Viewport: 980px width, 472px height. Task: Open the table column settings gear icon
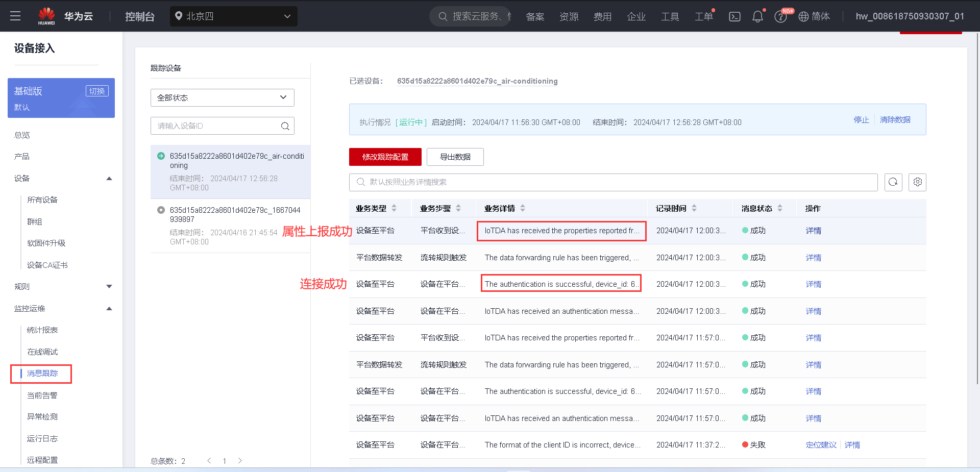pyautogui.click(x=917, y=182)
